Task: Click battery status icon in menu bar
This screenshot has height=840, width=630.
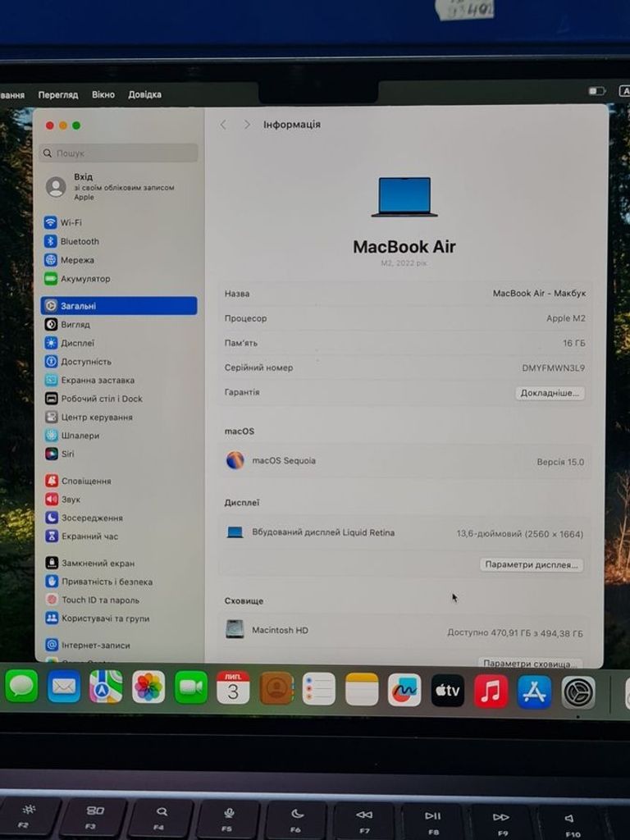Action: coord(597,91)
